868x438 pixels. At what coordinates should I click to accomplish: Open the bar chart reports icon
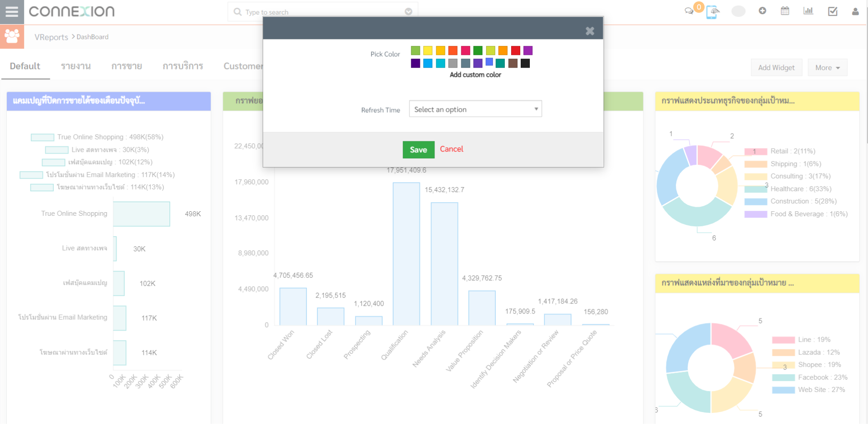pos(808,11)
